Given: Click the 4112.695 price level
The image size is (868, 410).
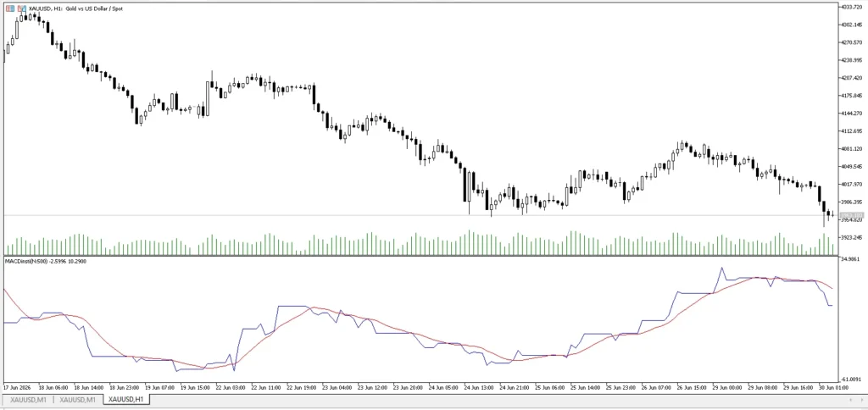Looking at the screenshot, I should 852,131.
